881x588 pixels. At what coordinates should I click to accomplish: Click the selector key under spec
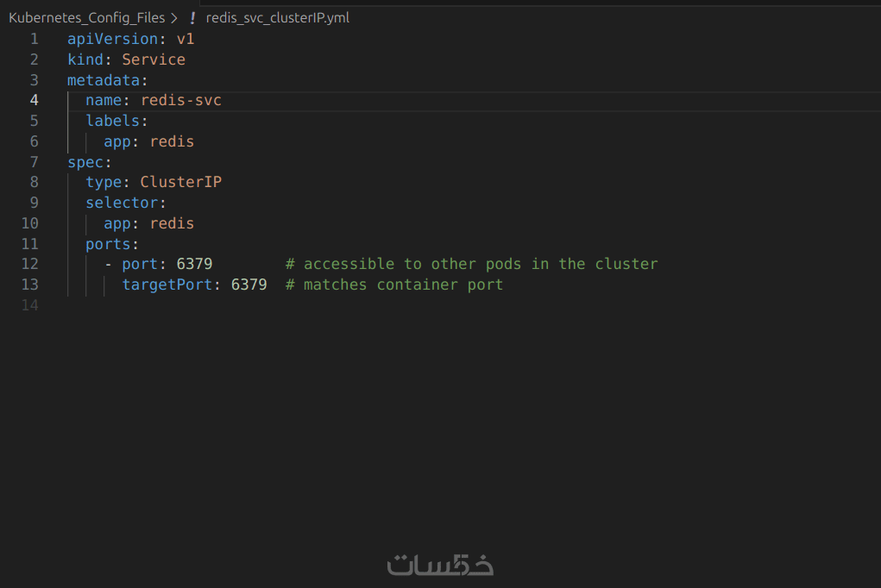pyautogui.click(x=122, y=203)
